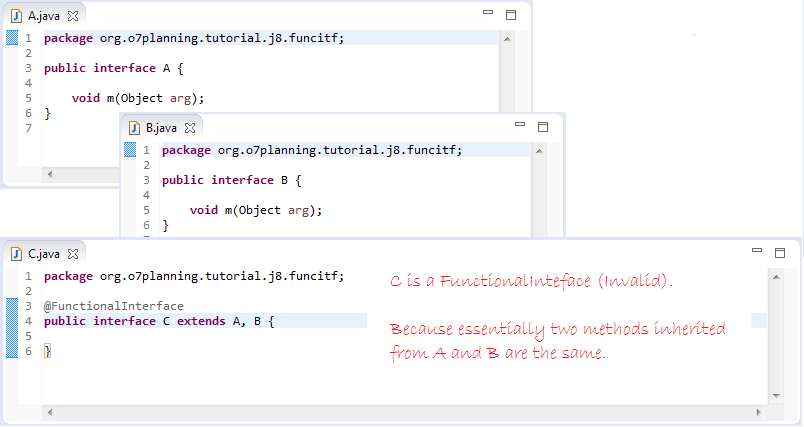Click the line 1 marker in A.java gutter
Image resolution: width=804 pixels, height=427 pixels.
[x=12, y=38]
